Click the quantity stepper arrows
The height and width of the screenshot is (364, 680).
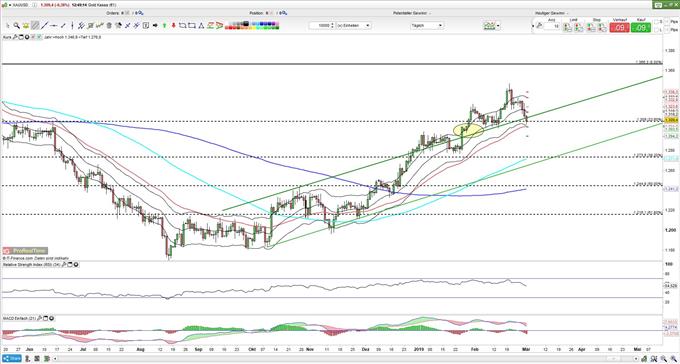click(x=332, y=26)
